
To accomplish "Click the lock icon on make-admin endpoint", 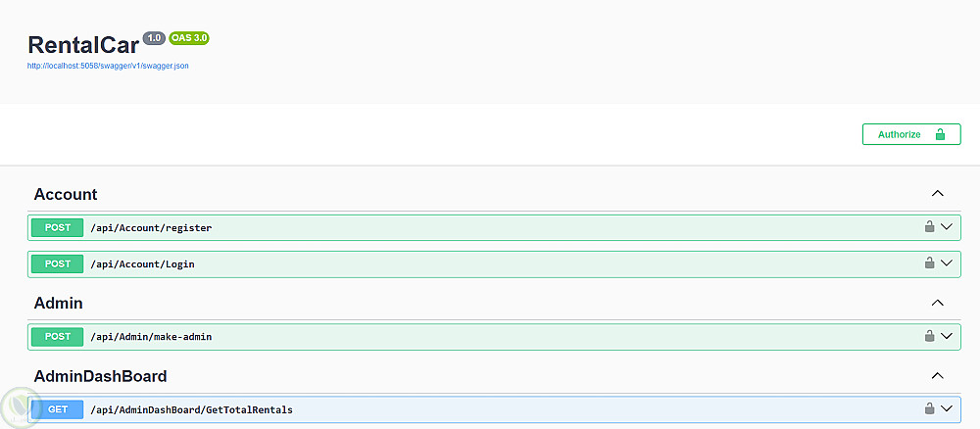I will (929, 336).
